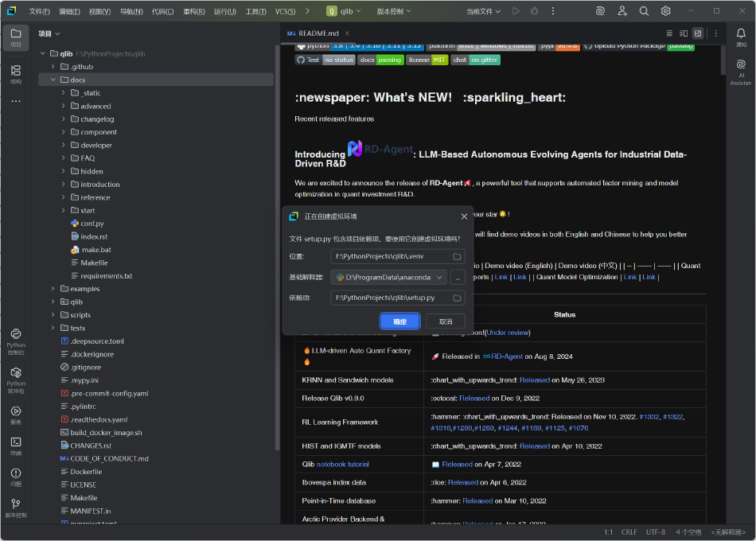756x541 pixels.
Task: Show hidden main menu items chevron
Action: tap(307, 11)
